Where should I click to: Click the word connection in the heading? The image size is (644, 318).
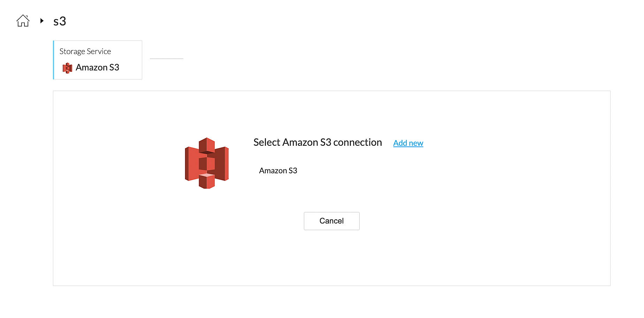click(x=358, y=142)
